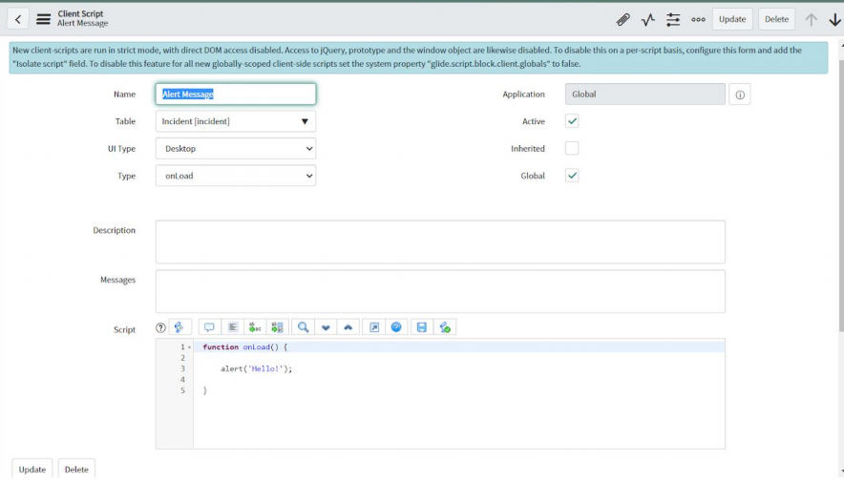Click the alert('Hello!') script line
844x504 pixels.
(x=256, y=369)
